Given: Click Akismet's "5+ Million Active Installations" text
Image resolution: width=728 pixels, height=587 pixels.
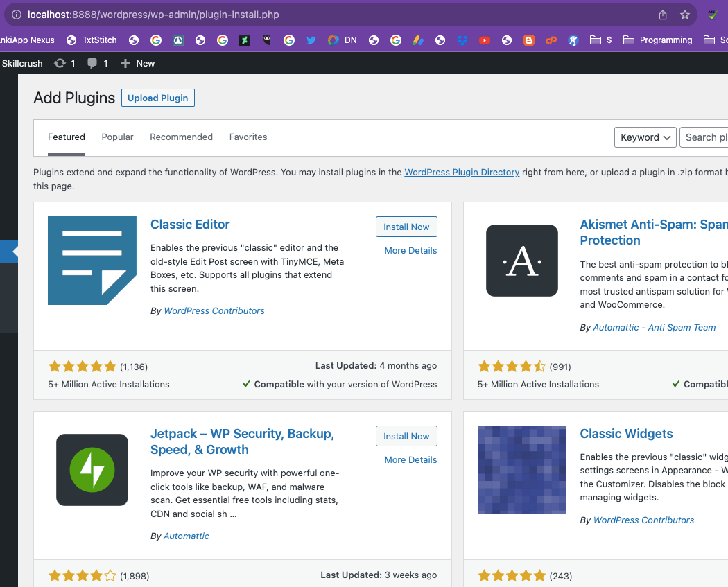Looking at the screenshot, I should click(538, 384).
